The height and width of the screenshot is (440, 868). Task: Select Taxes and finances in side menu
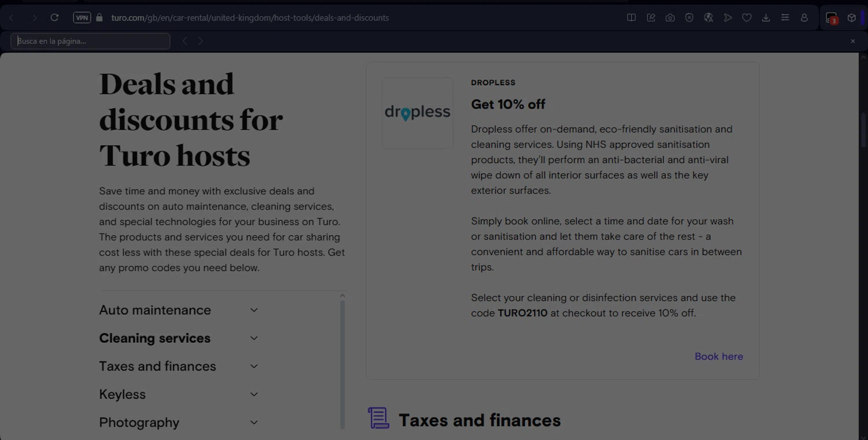tap(157, 366)
